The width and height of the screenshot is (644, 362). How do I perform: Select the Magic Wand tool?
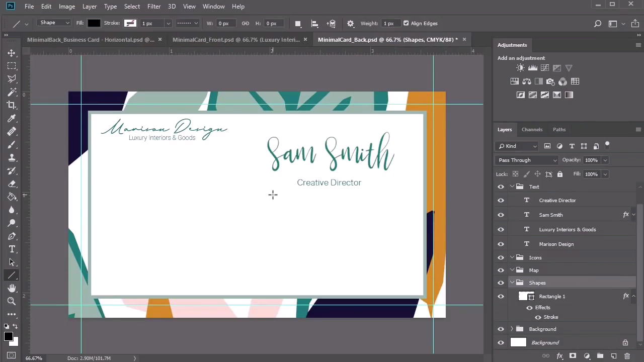point(12,92)
